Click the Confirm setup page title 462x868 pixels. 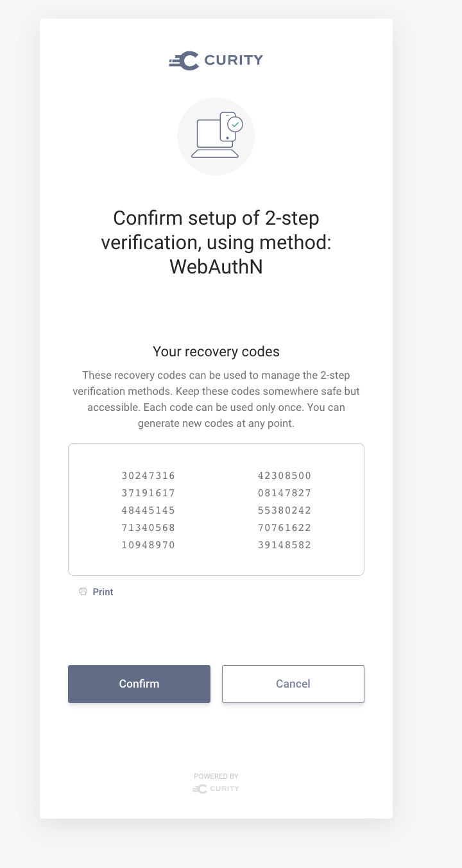pyautogui.click(x=216, y=242)
